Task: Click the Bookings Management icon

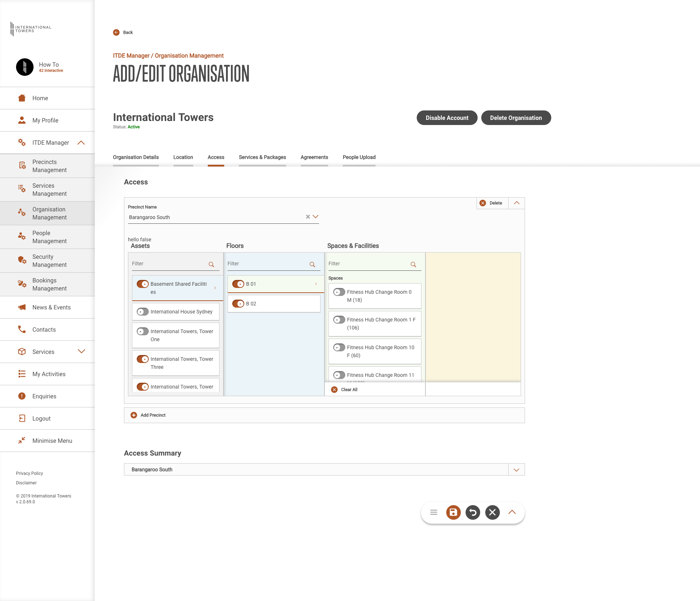Action: [22, 284]
